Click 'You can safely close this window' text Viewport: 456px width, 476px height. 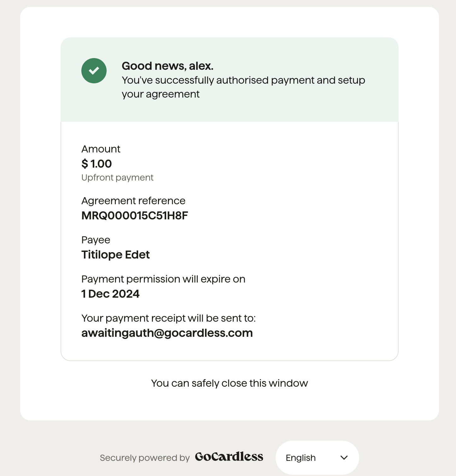230,383
